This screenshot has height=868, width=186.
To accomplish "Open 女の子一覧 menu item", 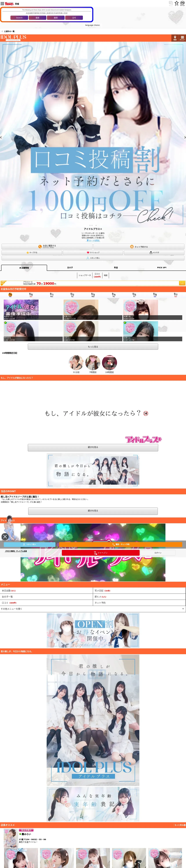I will click(x=47, y=597).
